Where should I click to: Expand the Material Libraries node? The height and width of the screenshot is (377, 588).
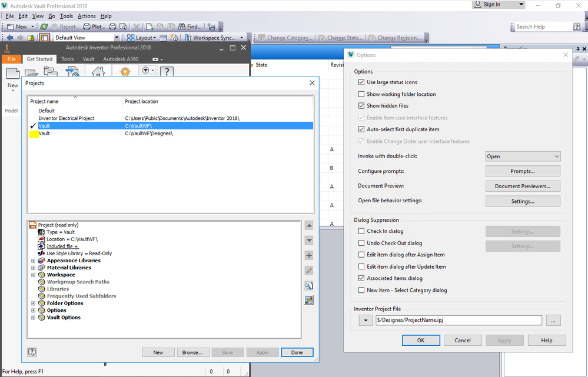(x=33, y=268)
